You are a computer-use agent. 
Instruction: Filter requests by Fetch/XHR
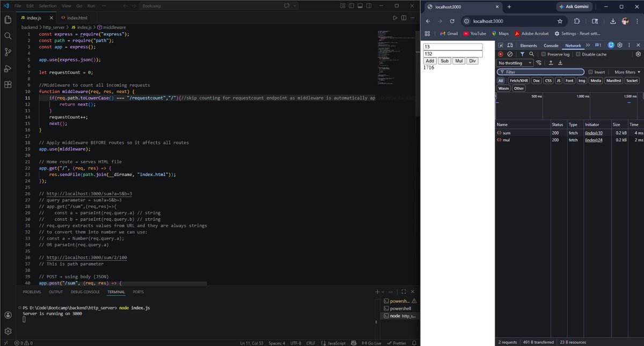[518, 81]
